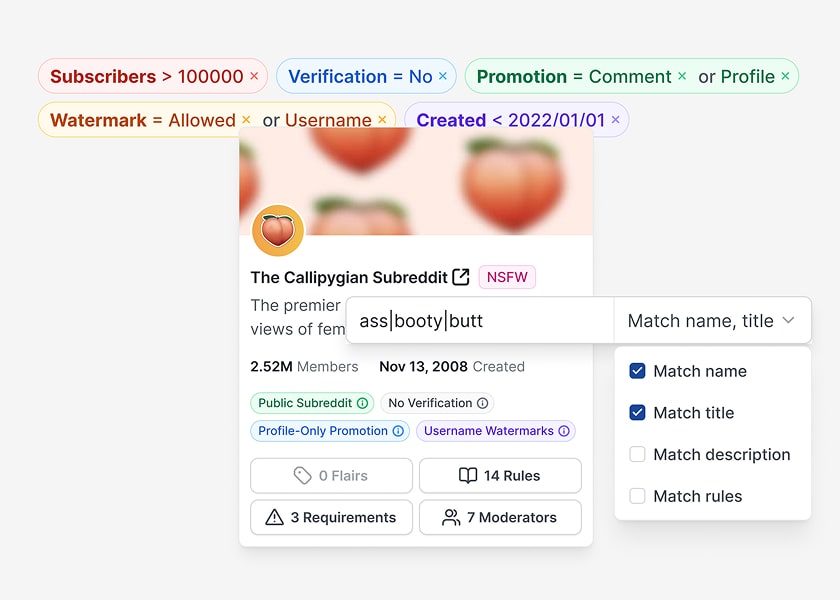Click the Nov 13, 2008 Created text
The height and width of the screenshot is (600, 840).
tap(452, 366)
